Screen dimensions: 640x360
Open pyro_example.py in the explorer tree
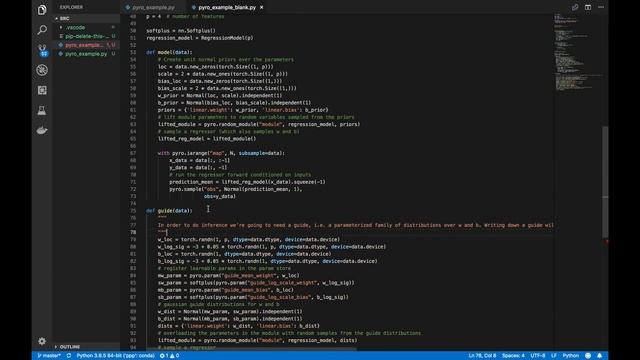click(x=86, y=54)
